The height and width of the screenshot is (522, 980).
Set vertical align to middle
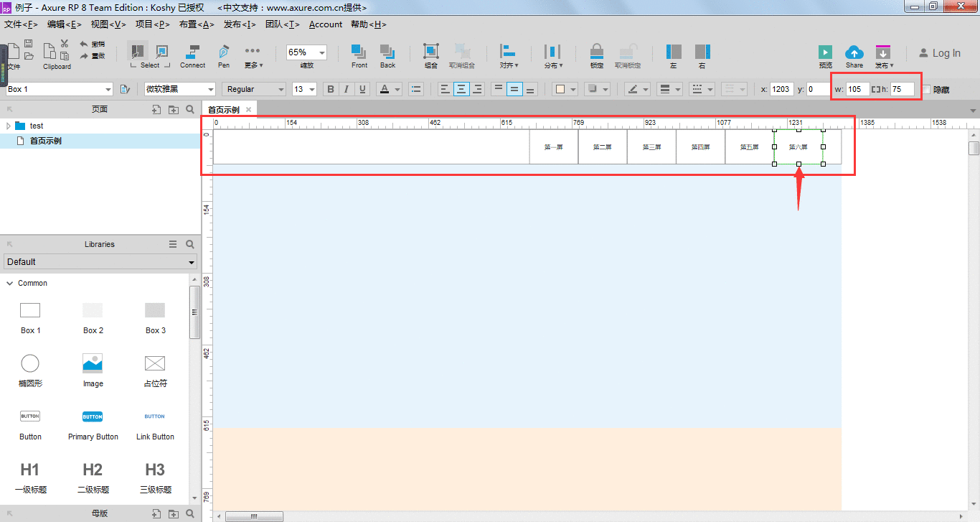[x=514, y=89]
